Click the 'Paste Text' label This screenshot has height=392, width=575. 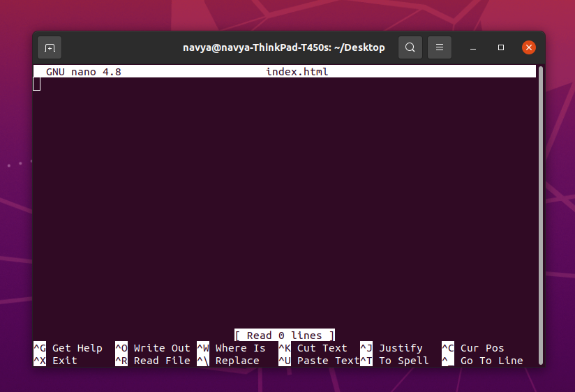pos(329,361)
